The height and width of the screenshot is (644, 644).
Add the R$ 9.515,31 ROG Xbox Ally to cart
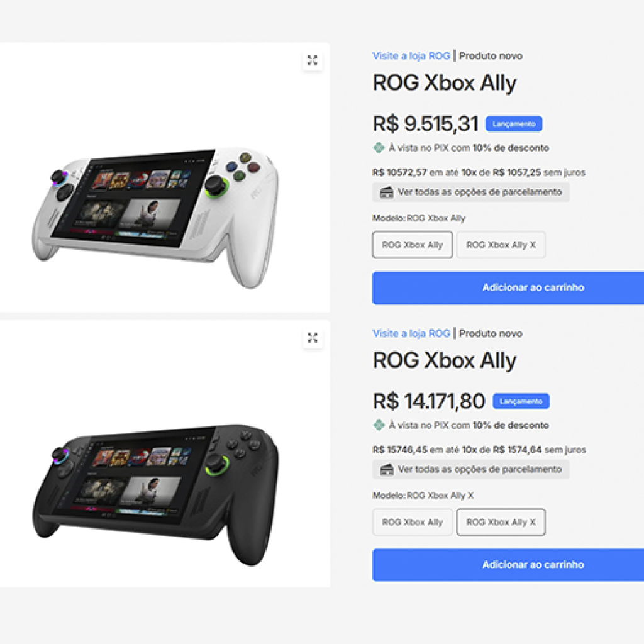508,287
